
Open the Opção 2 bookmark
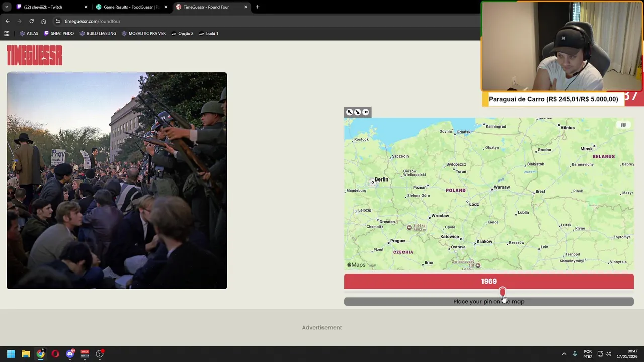182,34
